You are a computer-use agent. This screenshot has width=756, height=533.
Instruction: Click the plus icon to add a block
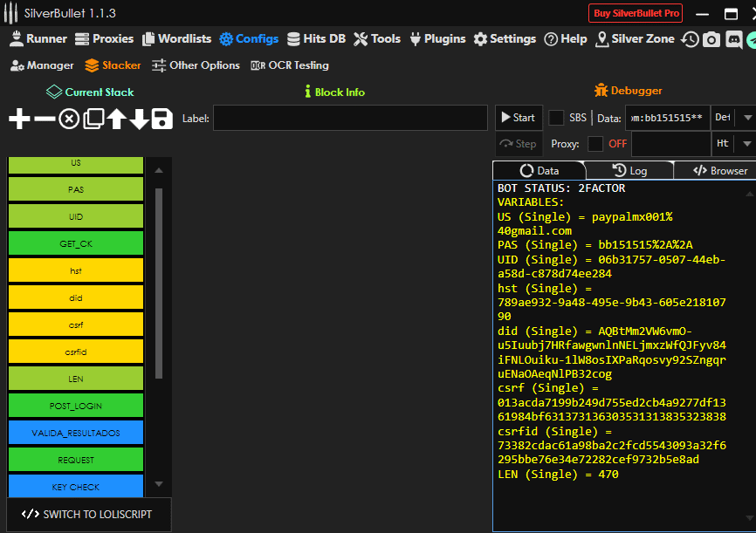pos(18,119)
